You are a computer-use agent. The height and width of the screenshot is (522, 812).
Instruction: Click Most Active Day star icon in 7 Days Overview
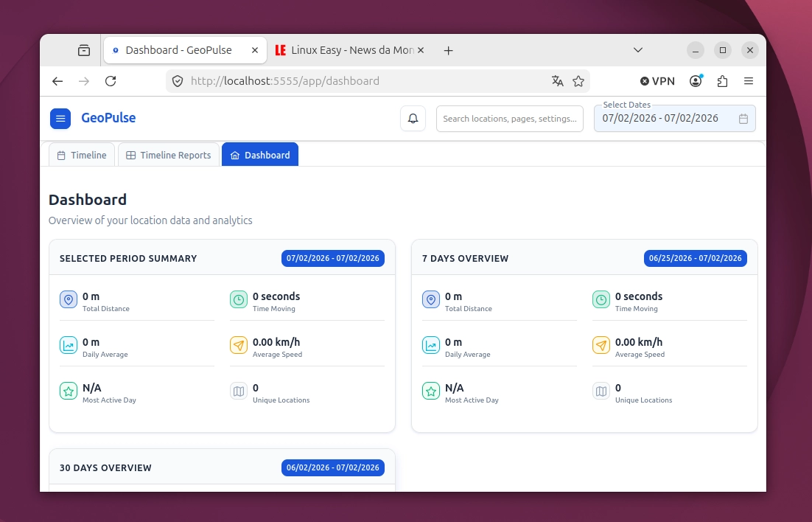pos(431,391)
